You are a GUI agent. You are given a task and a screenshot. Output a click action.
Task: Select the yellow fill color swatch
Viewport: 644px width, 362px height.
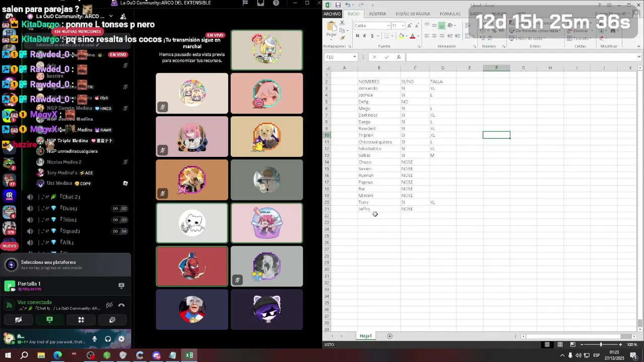pos(401,36)
